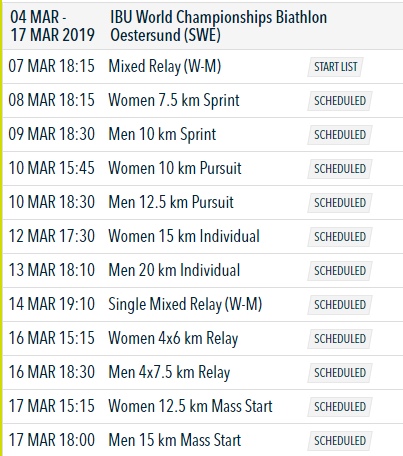The image size is (403, 456).
Task: Click SCHEDULED badge for Women 7.5 km Sprint
Action: coord(340,101)
